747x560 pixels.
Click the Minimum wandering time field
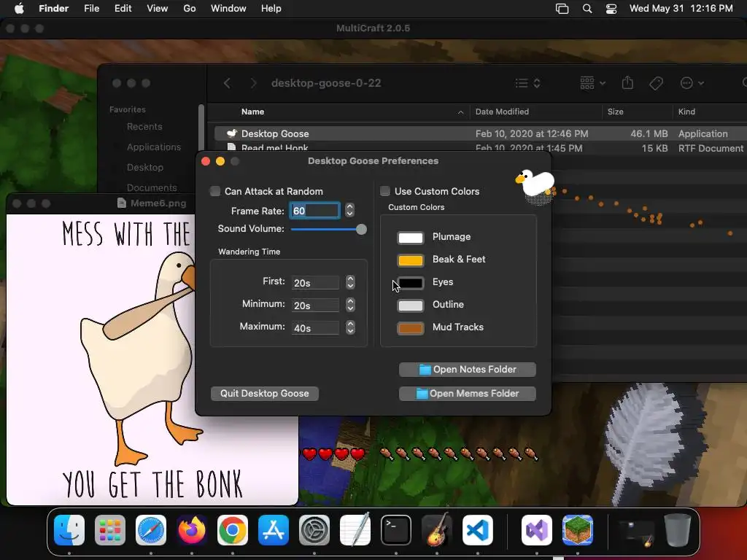(x=315, y=306)
